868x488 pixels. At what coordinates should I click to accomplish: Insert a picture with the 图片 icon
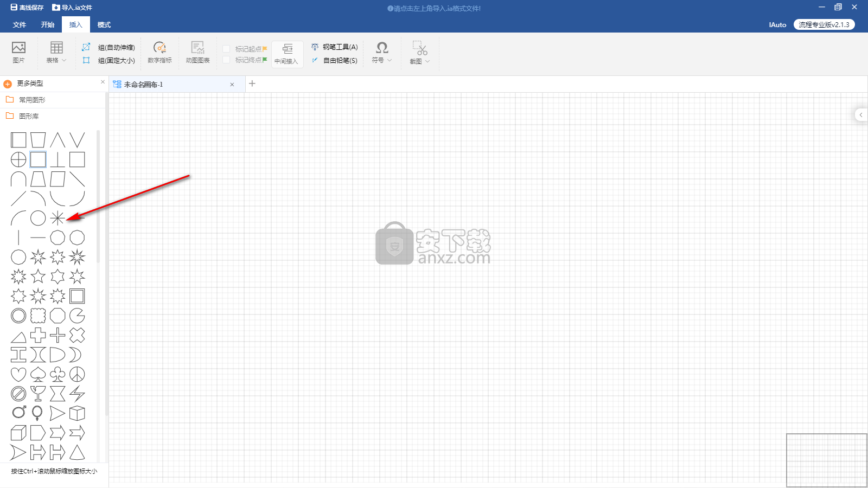pyautogui.click(x=18, y=53)
